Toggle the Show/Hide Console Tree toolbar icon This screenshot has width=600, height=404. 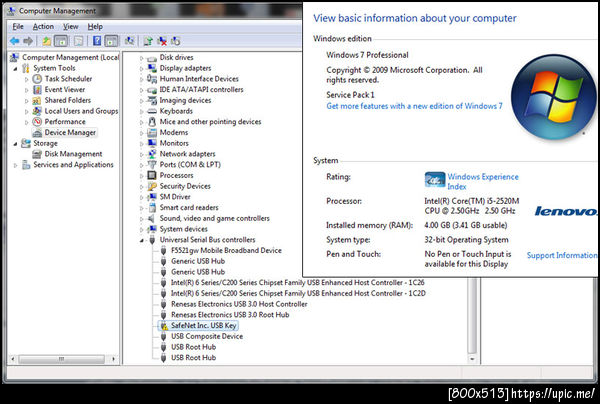pyautogui.click(x=61, y=41)
